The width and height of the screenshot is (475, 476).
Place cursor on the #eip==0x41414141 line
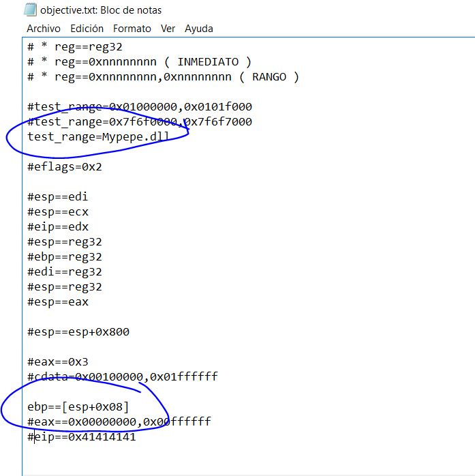click(82, 437)
